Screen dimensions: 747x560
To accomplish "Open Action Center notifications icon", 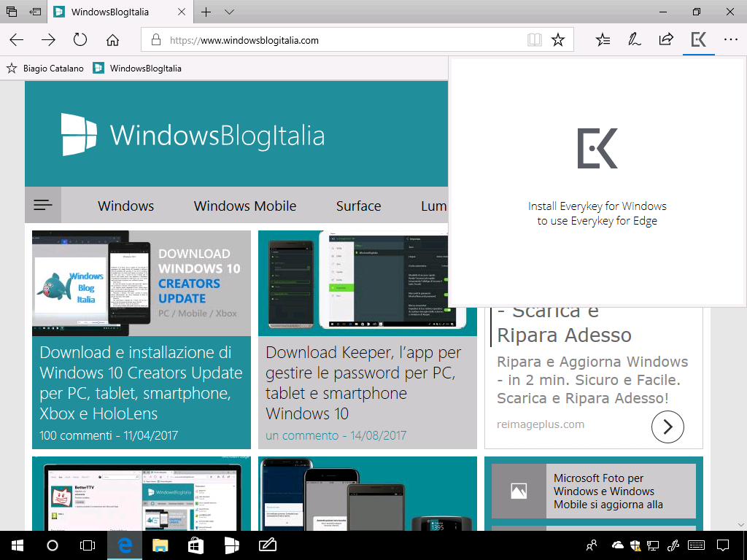I will point(723,545).
